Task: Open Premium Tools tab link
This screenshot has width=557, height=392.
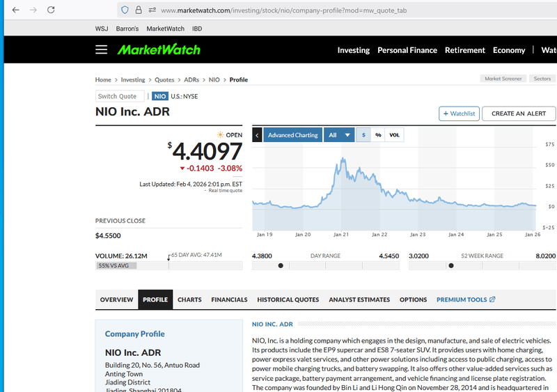Action: pyautogui.click(x=466, y=299)
